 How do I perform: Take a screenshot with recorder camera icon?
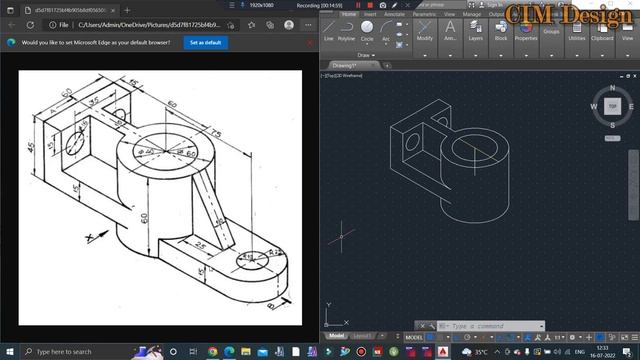click(x=382, y=5)
